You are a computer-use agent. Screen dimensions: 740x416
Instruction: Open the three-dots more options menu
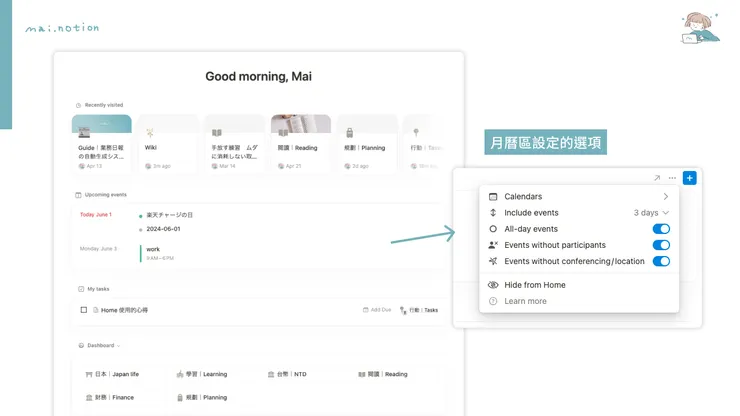click(672, 178)
